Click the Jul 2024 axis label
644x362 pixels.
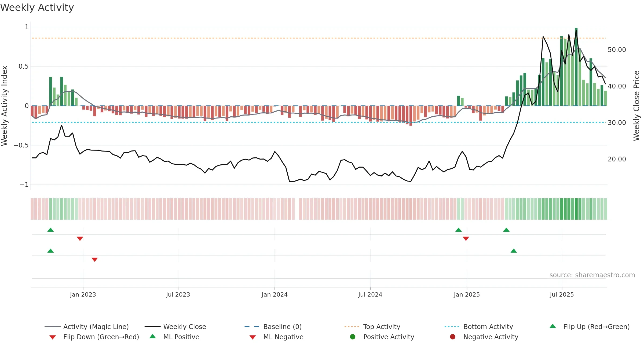click(370, 294)
